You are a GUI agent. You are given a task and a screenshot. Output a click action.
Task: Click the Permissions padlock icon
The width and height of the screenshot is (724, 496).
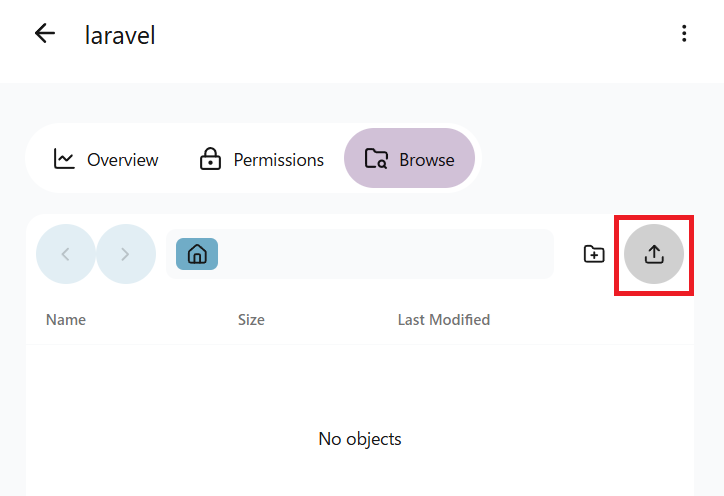[210, 159]
